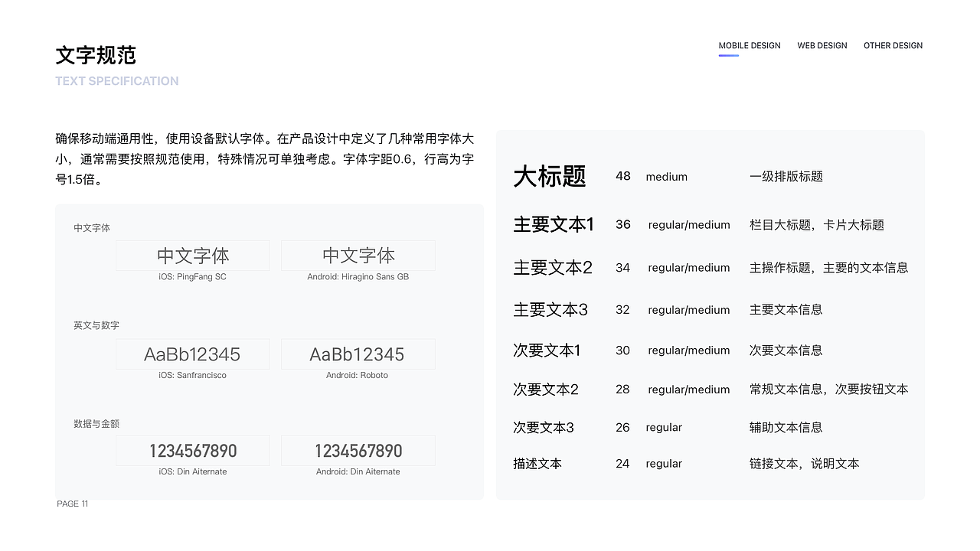Switch to the MOBILE DESIGN tab
Viewport: 980px width, 551px height.
pos(750,46)
